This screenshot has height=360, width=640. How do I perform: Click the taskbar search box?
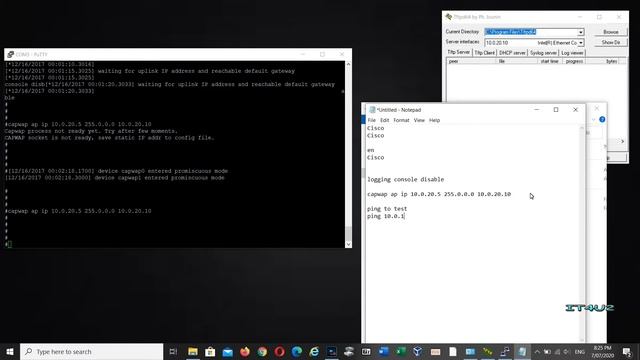(91, 351)
